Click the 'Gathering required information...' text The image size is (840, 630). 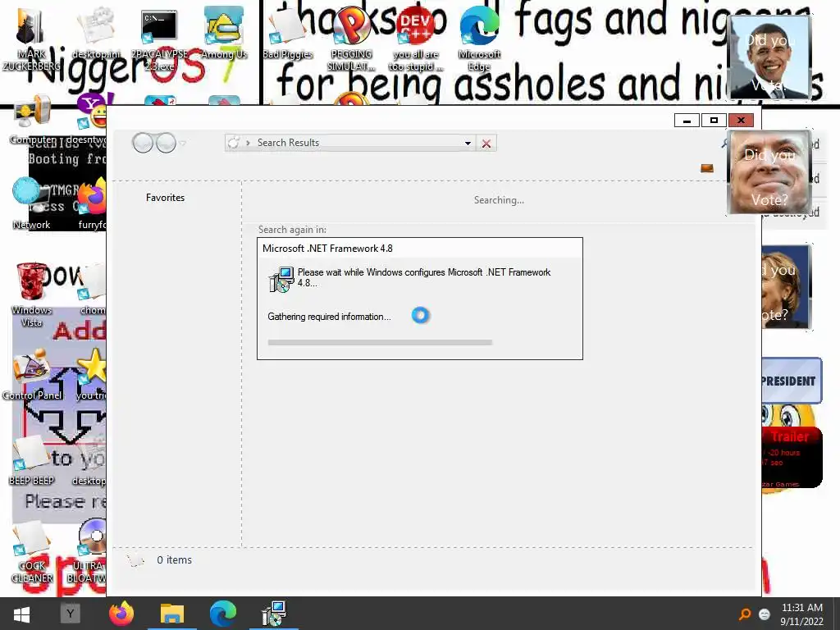pyautogui.click(x=329, y=317)
